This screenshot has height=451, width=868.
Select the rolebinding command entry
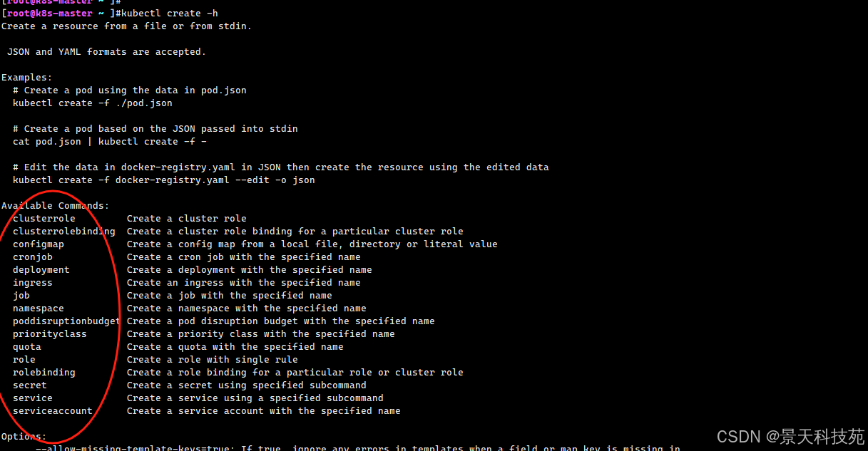tap(44, 373)
